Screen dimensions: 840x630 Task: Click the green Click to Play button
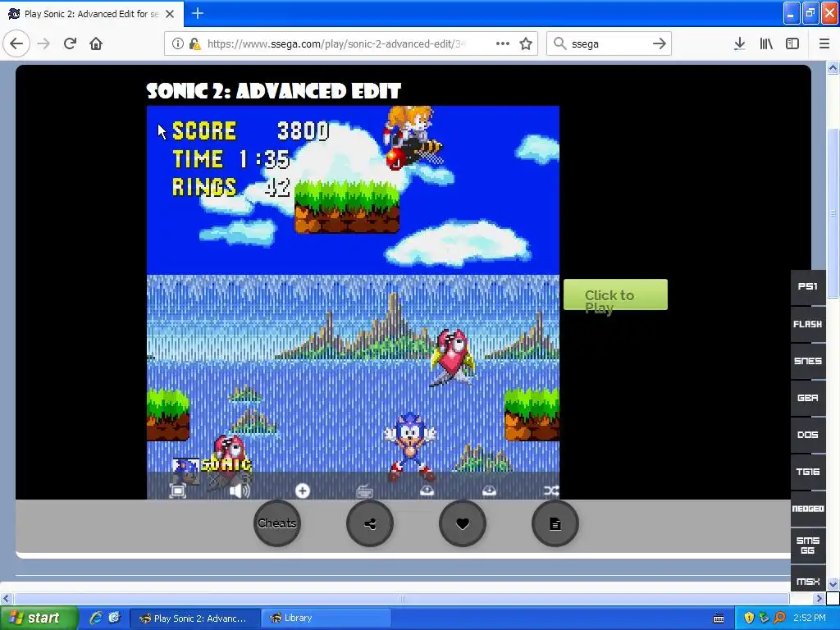(615, 294)
